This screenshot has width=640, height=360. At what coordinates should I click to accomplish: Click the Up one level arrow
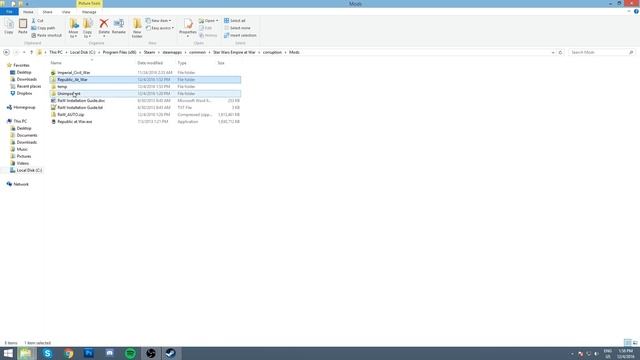coord(31,52)
